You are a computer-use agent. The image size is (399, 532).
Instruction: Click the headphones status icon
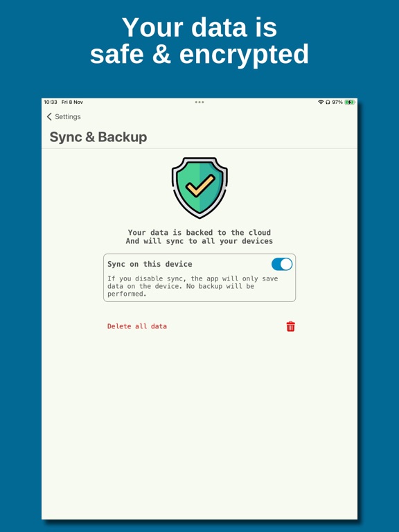pos(328,102)
